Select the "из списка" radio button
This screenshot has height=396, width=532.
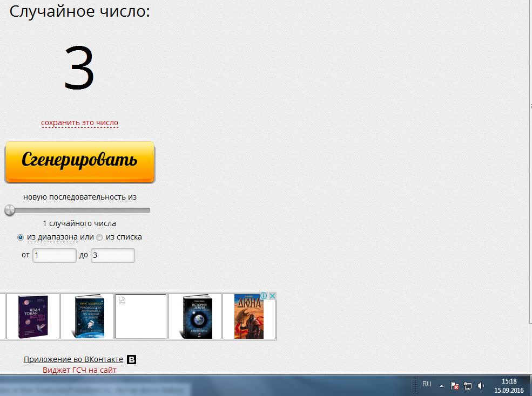(x=99, y=237)
